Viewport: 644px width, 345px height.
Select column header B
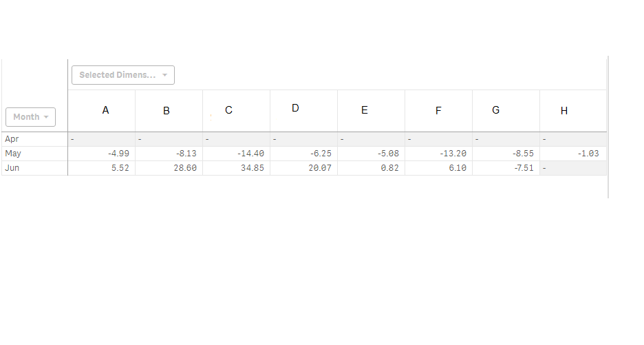pos(167,111)
